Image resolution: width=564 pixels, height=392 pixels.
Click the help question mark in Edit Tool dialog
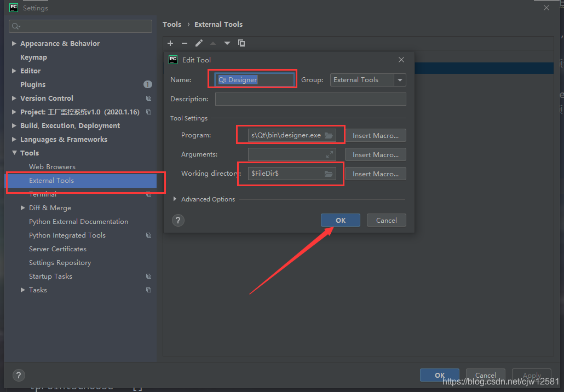(177, 220)
